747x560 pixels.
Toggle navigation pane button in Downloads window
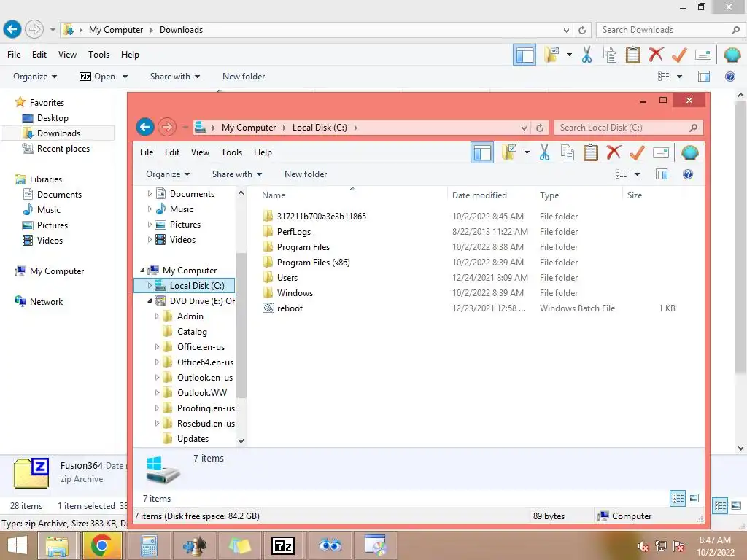click(x=525, y=55)
